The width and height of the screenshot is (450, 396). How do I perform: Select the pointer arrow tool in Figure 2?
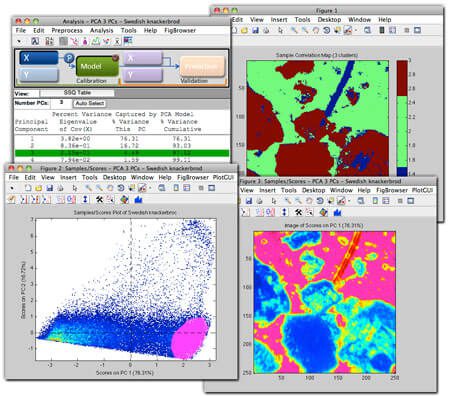click(x=74, y=188)
